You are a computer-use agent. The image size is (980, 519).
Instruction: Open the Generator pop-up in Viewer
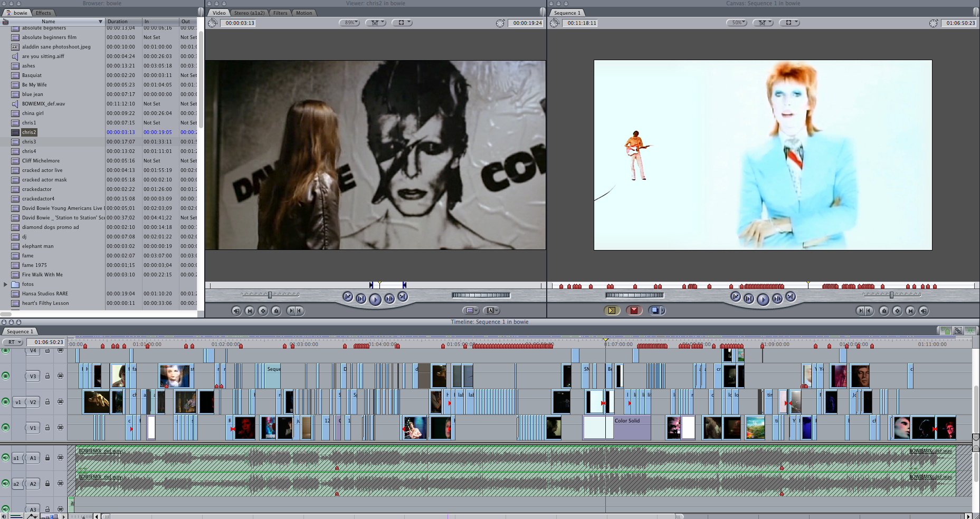[491, 311]
